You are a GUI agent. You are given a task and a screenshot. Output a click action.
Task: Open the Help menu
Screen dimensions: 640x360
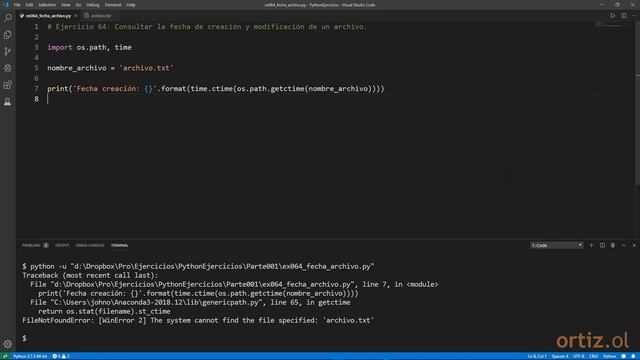click(131, 5)
